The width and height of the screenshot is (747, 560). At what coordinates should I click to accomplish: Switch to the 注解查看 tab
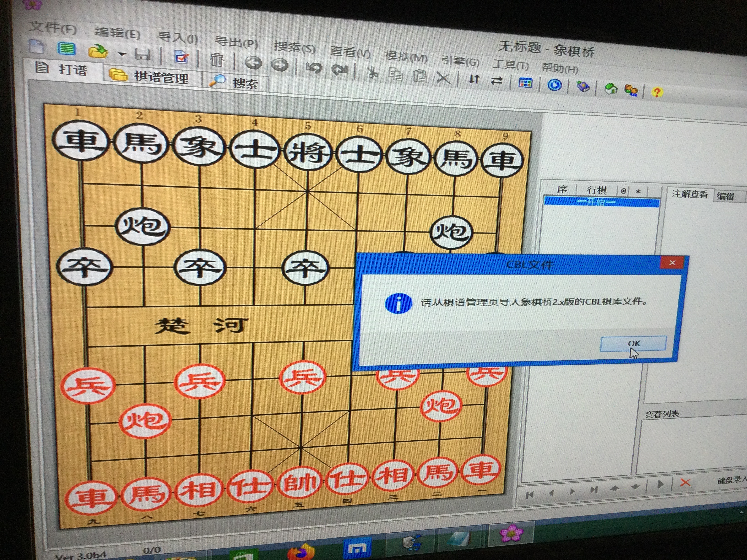click(690, 194)
